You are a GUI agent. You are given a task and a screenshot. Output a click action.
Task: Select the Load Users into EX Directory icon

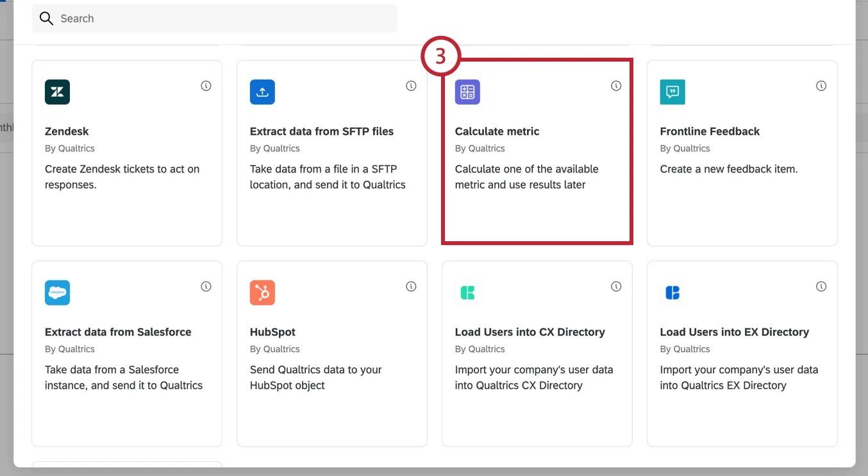point(672,293)
